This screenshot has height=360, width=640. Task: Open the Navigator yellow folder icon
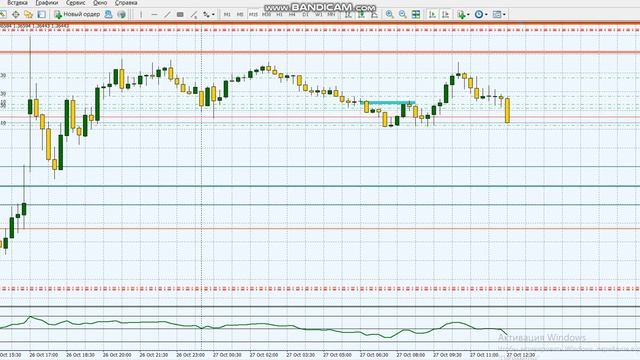click(28, 14)
